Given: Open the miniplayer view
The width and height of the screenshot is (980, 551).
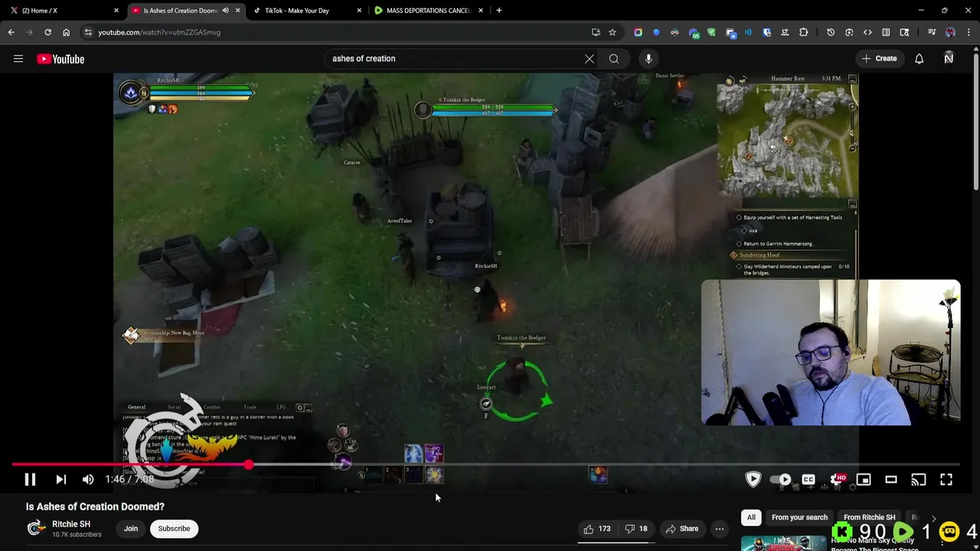Looking at the screenshot, I should [x=864, y=480].
